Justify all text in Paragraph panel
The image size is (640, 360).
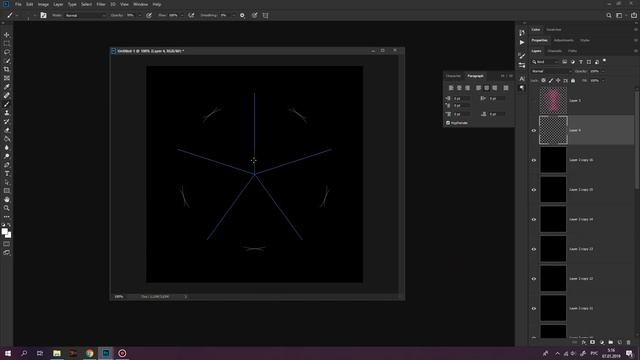click(x=506, y=88)
